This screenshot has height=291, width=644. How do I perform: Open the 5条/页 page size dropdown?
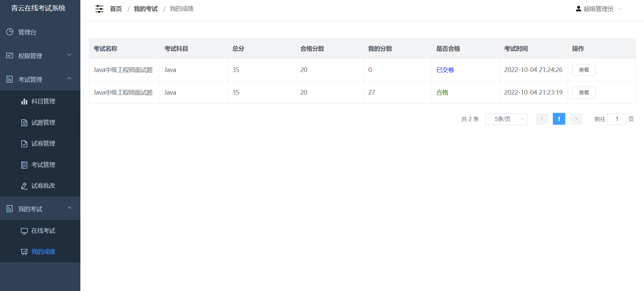506,119
